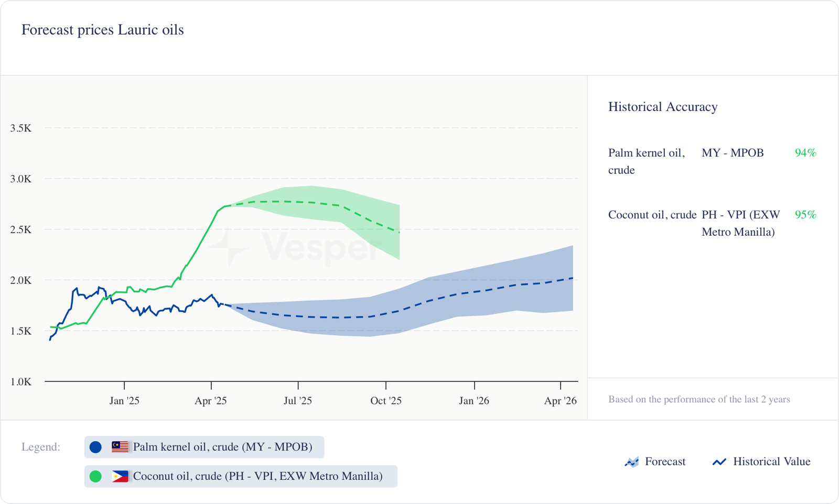Click the blue Palm kernel oil legend dot

pyautogui.click(x=95, y=447)
